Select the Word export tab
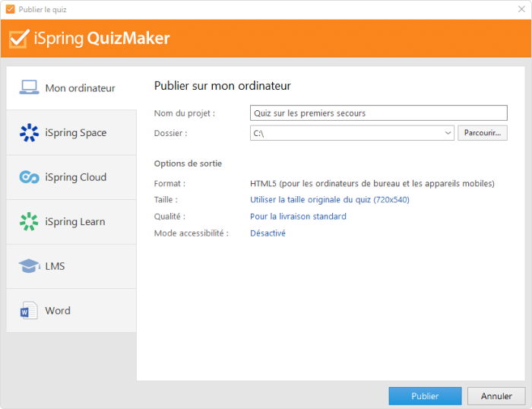This screenshot has width=532, height=409. pos(71,310)
